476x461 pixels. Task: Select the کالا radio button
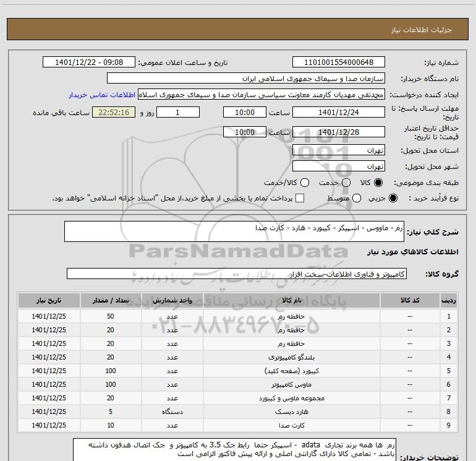(x=378, y=183)
